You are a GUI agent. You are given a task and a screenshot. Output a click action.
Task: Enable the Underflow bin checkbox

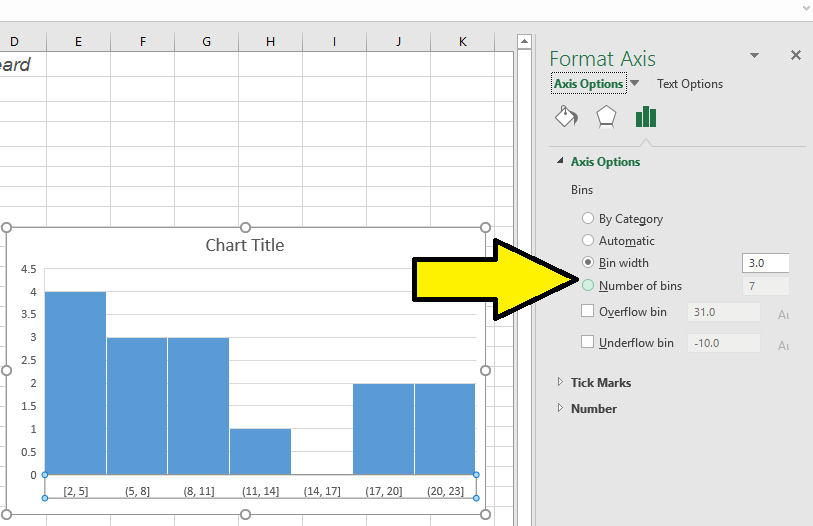(x=588, y=342)
